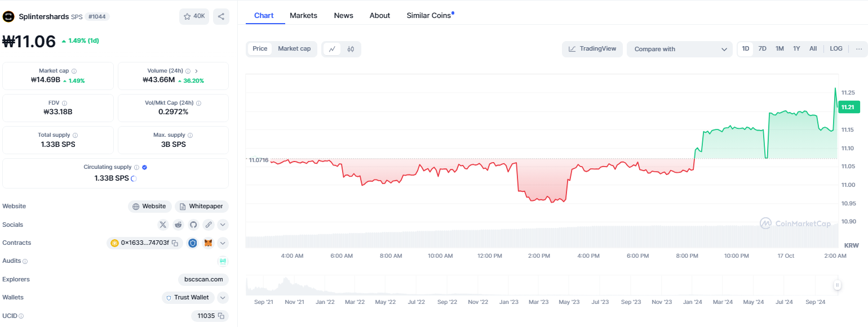Open the Compare with dropdown
This screenshot has height=327, width=868.
680,49
